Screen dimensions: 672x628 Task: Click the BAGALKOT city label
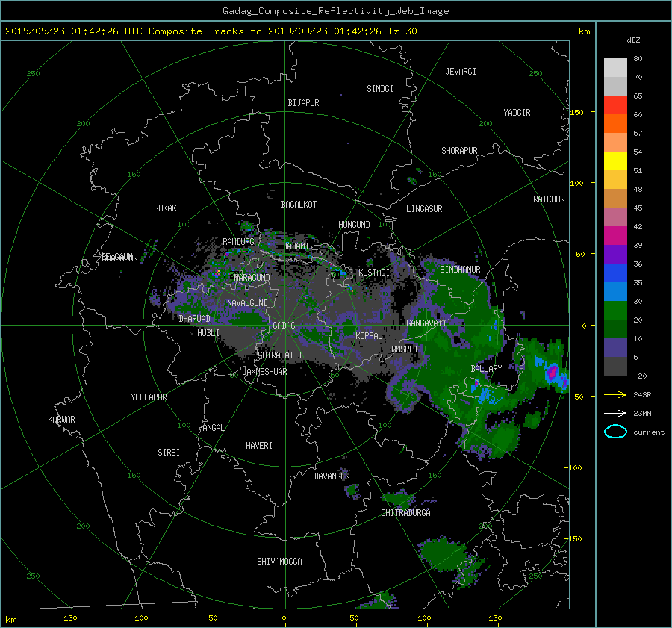coord(299,205)
